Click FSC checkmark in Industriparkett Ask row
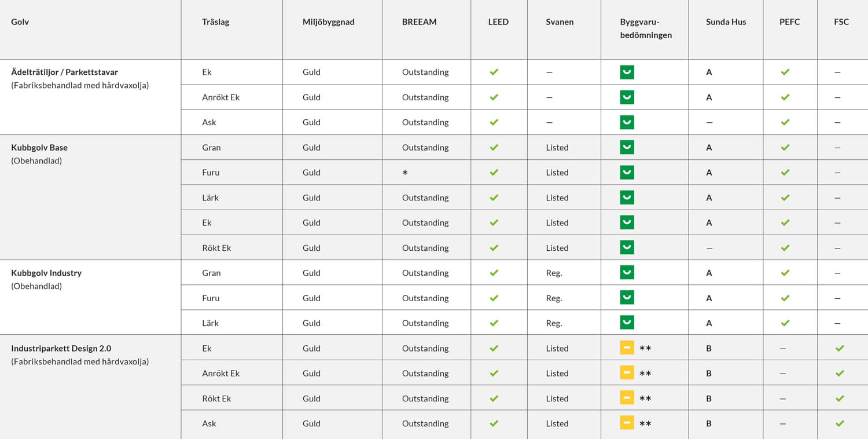 [x=840, y=423]
